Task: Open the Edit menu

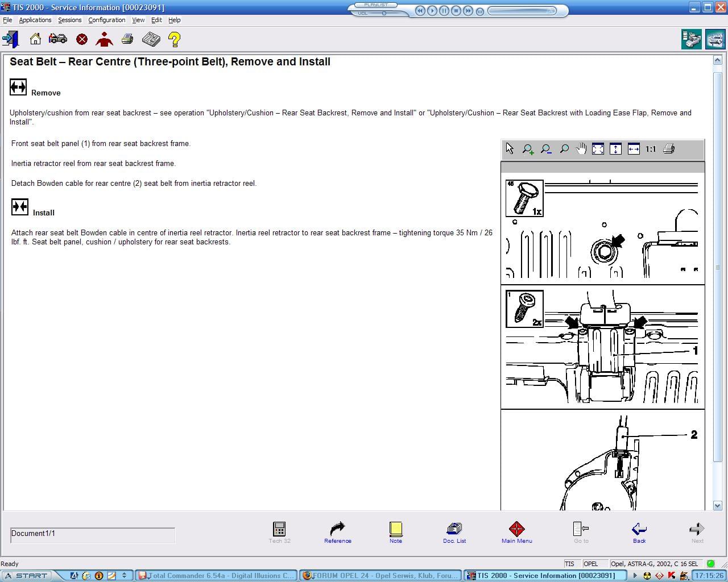Action: (156, 20)
